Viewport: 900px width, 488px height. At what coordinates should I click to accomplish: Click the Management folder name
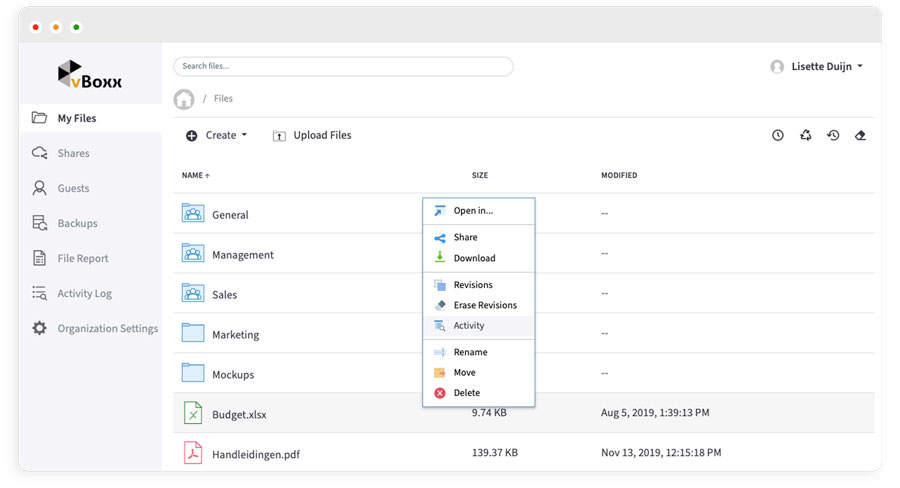(x=243, y=255)
